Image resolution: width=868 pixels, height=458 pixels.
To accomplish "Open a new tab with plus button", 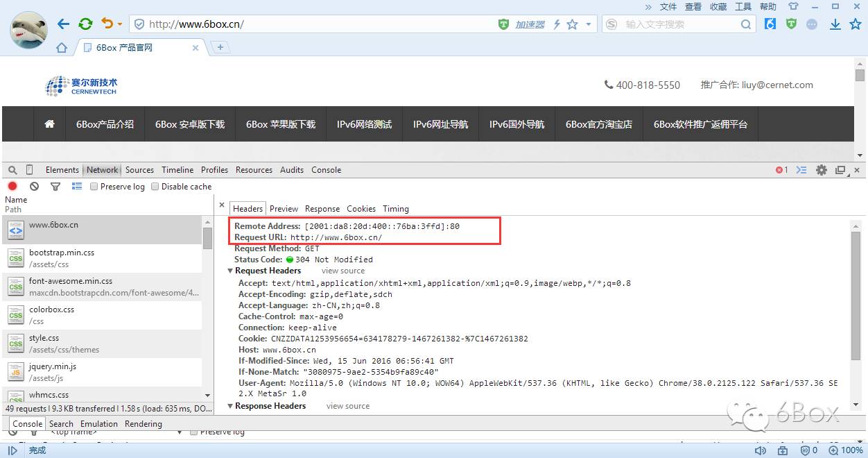I will point(220,47).
